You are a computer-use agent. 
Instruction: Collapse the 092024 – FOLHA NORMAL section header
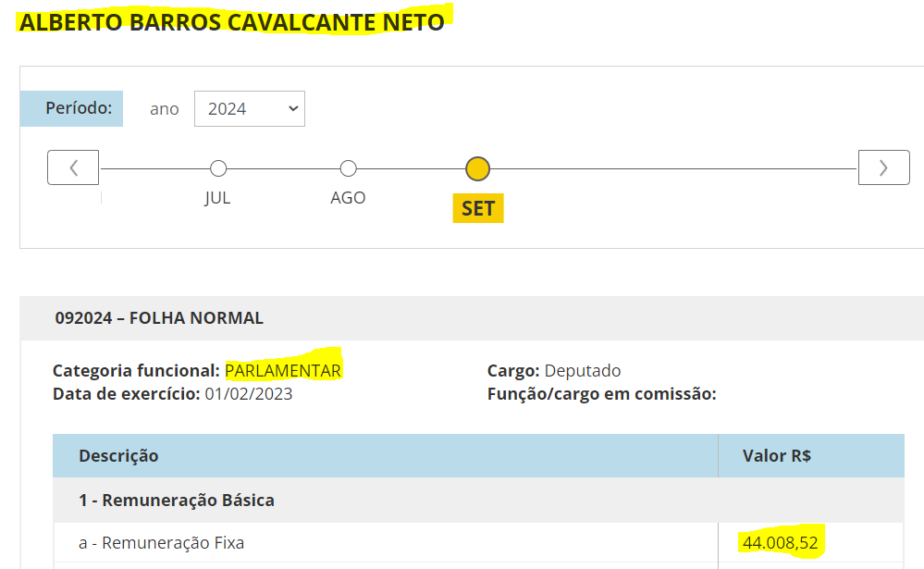pyautogui.click(x=159, y=318)
